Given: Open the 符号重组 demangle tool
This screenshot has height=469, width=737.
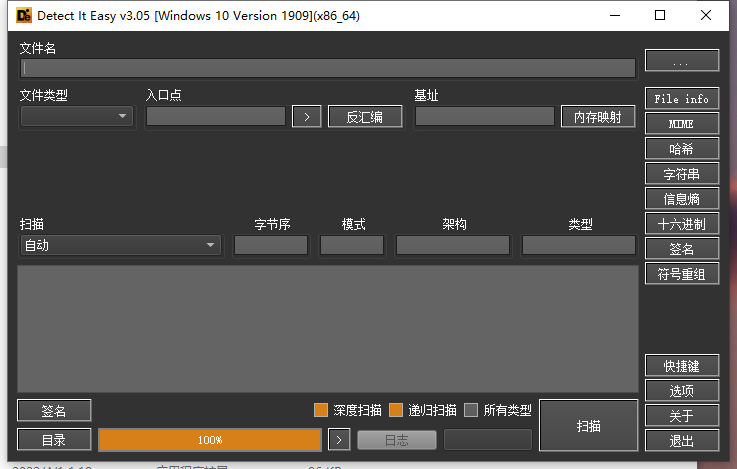Looking at the screenshot, I should pyautogui.click(x=682, y=274).
